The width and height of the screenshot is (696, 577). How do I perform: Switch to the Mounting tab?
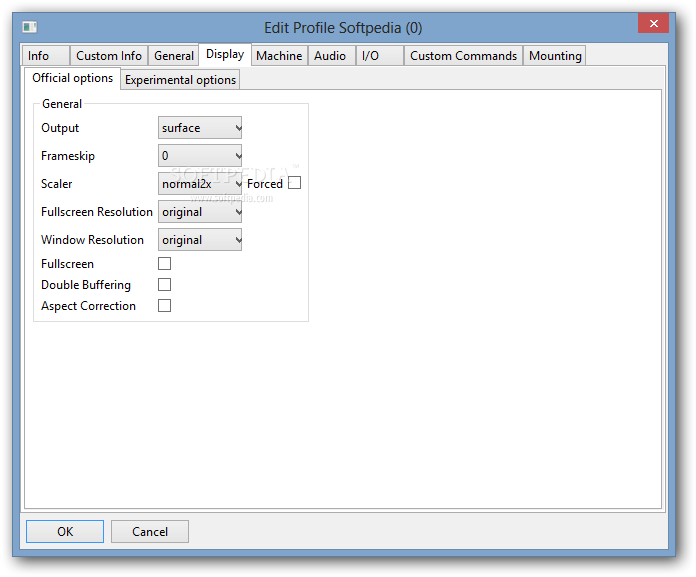tap(555, 56)
